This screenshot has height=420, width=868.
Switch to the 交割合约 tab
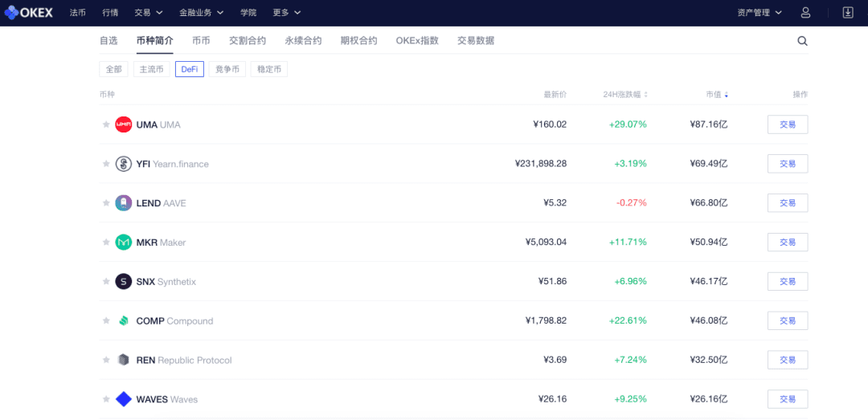(x=248, y=40)
